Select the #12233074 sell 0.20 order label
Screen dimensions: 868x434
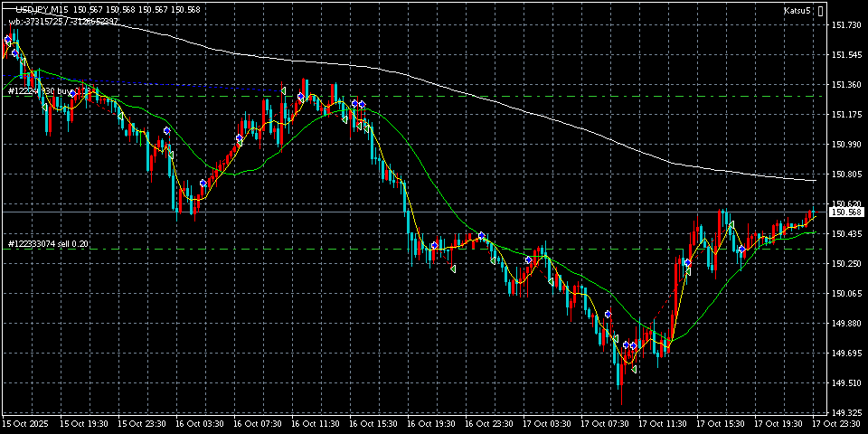click(48, 244)
